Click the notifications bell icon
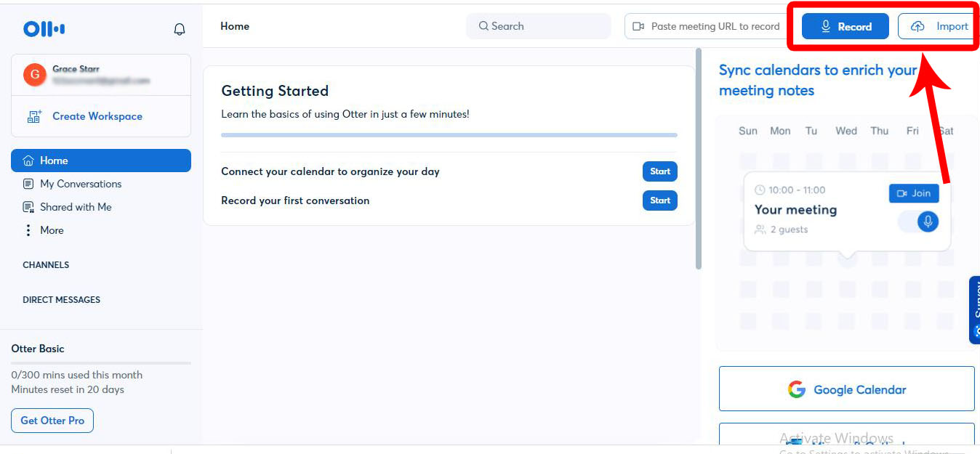Viewport: 980px width, 454px height. tap(180, 29)
